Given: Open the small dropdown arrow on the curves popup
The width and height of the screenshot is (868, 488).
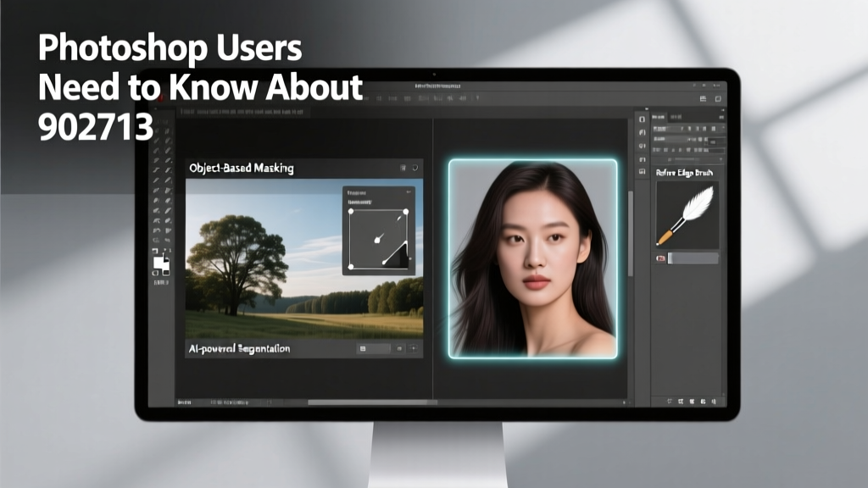Looking at the screenshot, I should [x=409, y=192].
